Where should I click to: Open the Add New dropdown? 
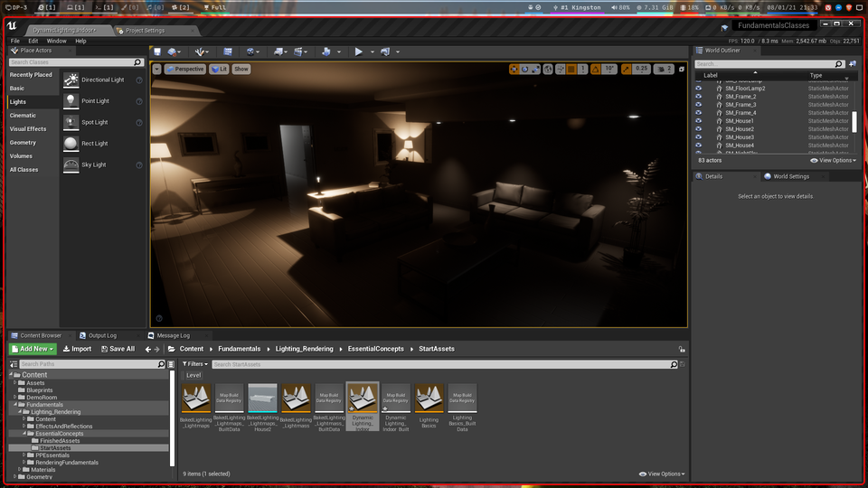(x=33, y=349)
